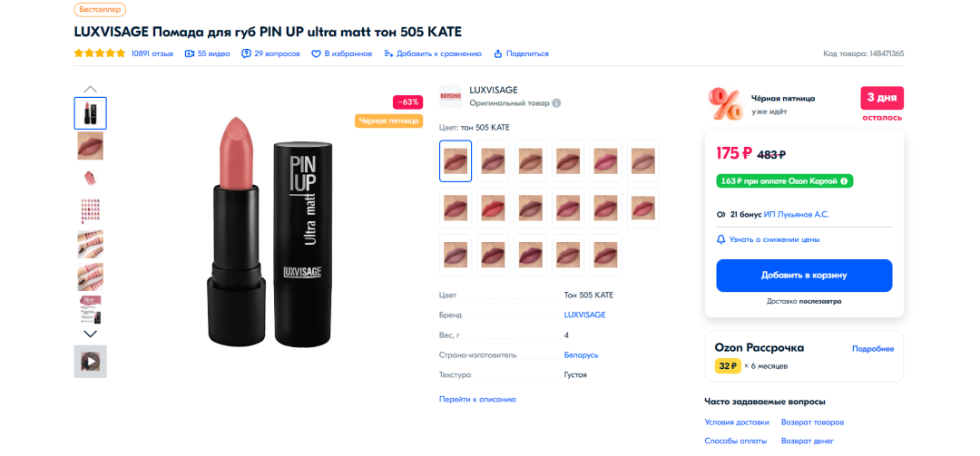Select the lips close-up thumbnail
Viewport: 980px width, 456px height.
pyautogui.click(x=90, y=145)
